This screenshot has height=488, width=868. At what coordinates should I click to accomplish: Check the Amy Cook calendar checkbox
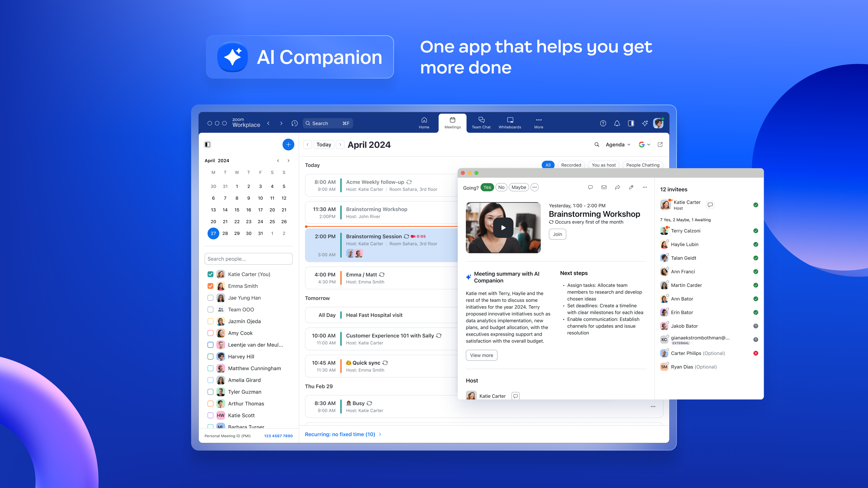pyautogui.click(x=211, y=333)
